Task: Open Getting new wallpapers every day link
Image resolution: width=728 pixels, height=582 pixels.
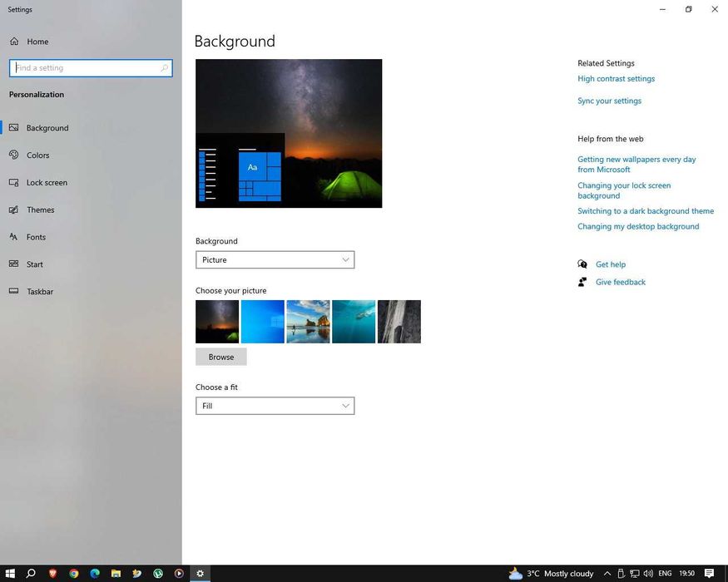Action: 636,165
